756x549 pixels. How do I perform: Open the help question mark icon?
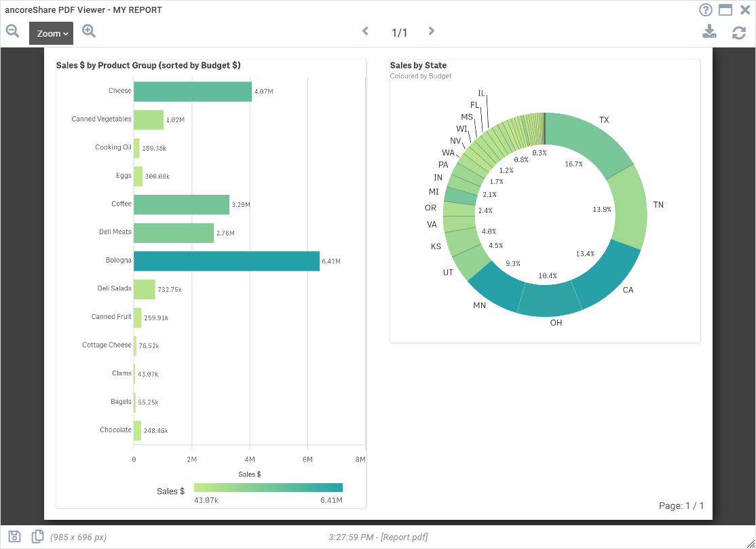tap(705, 10)
